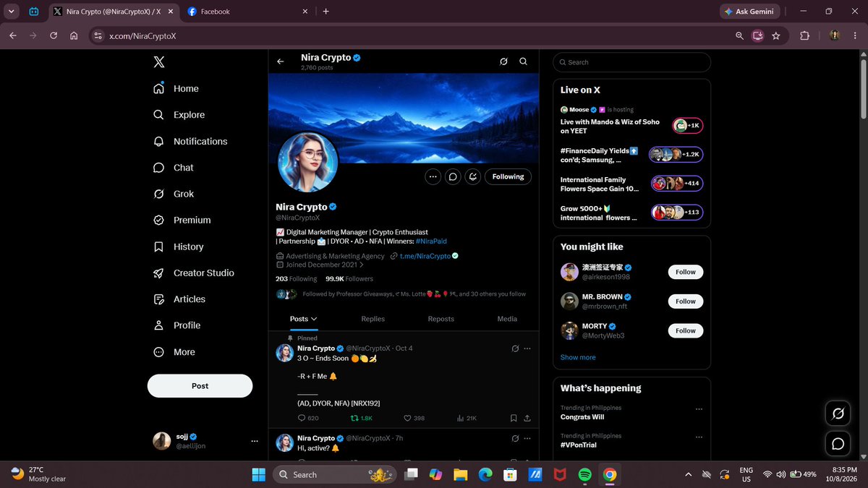The width and height of the screenshot is (868, 488).
Task: Share the pinned post
Action: (527, 418)
